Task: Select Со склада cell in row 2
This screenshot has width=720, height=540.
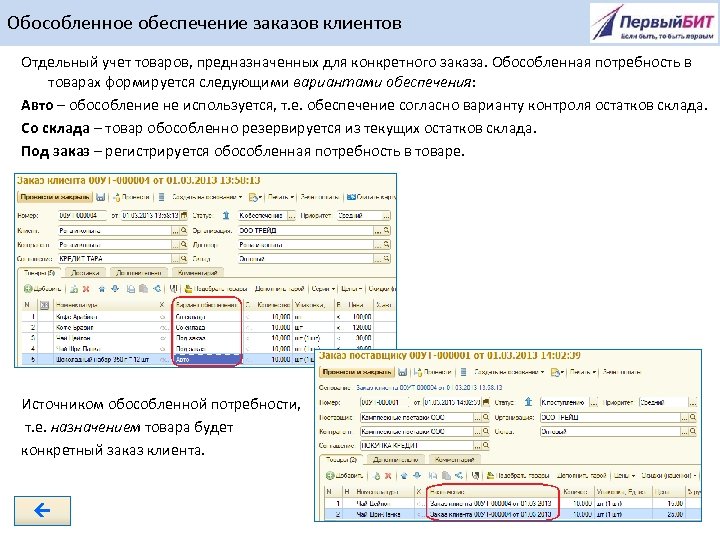Action: [207, 327]
